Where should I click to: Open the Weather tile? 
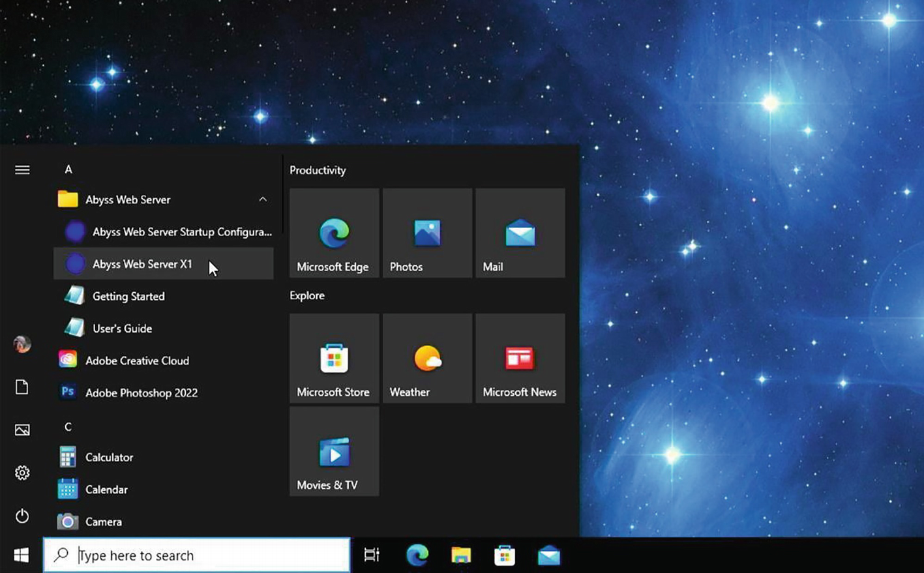(x=427, y=359)
